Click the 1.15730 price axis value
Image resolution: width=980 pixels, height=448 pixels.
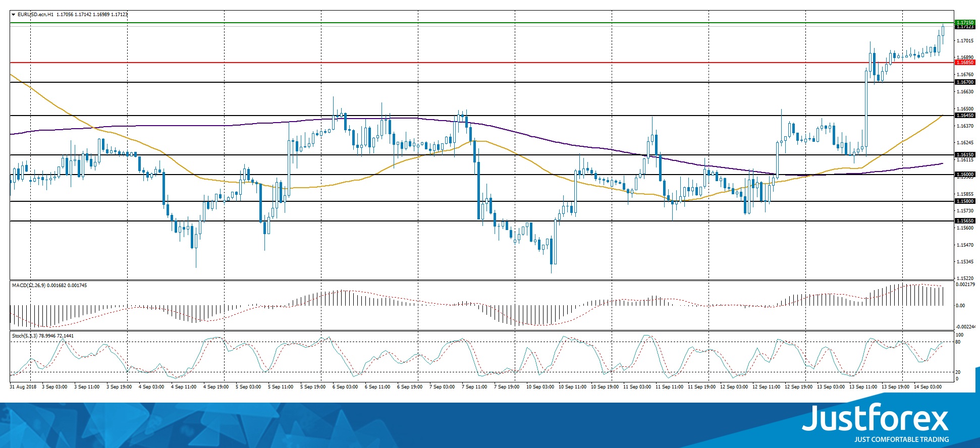965,211
